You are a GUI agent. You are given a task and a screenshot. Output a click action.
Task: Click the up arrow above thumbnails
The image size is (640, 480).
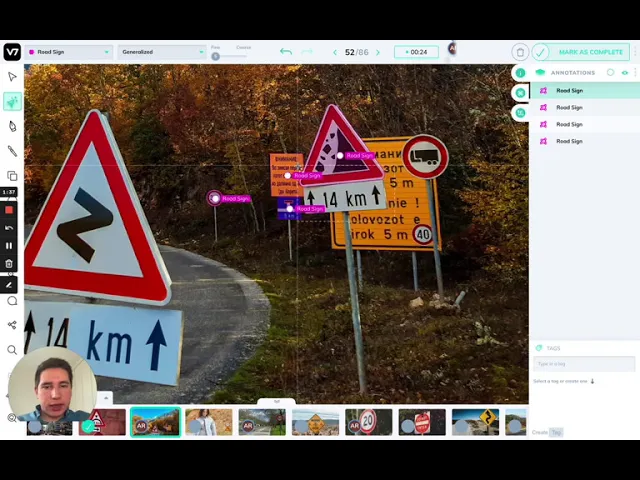(106, 398)
